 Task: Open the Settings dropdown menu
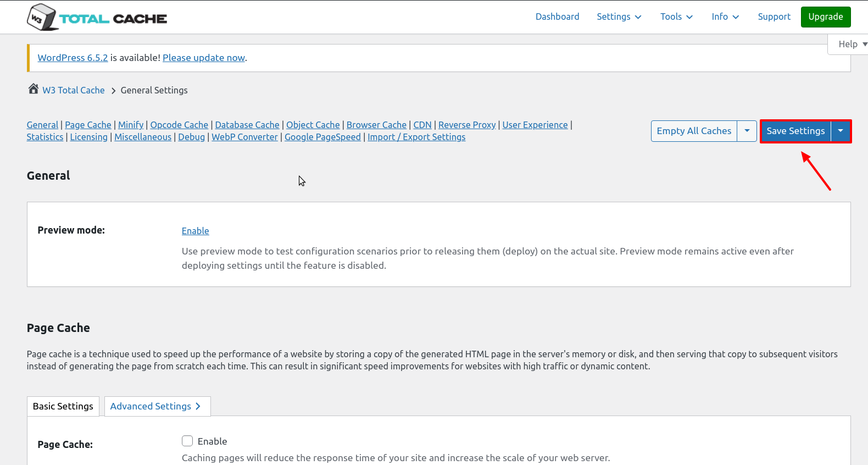[619, 16]
